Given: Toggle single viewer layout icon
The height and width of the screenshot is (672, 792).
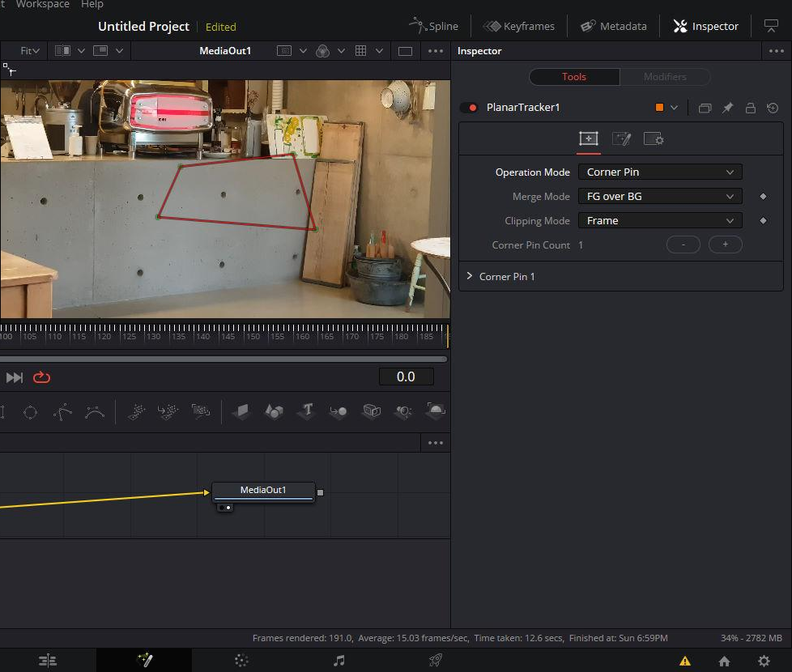Looking at the screenshot, I should tap(405, 51).
